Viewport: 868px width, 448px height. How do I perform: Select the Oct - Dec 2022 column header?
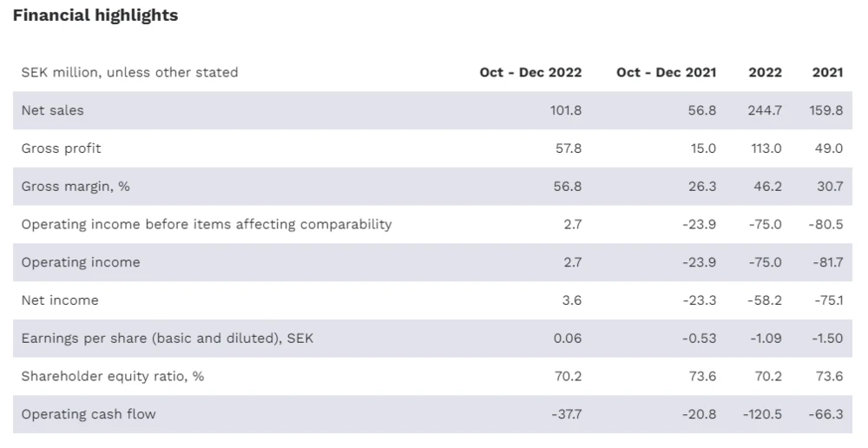[x=530, y=72]
